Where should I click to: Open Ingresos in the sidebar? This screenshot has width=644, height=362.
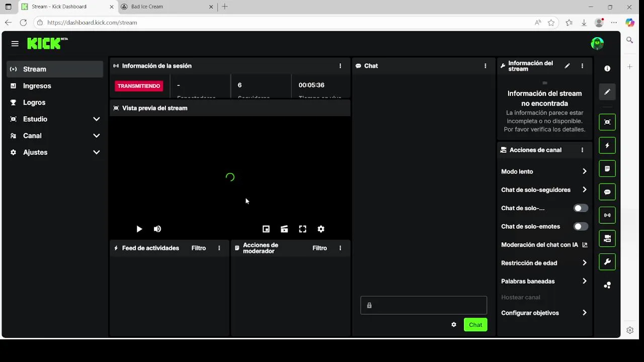[x=55, y=86]
